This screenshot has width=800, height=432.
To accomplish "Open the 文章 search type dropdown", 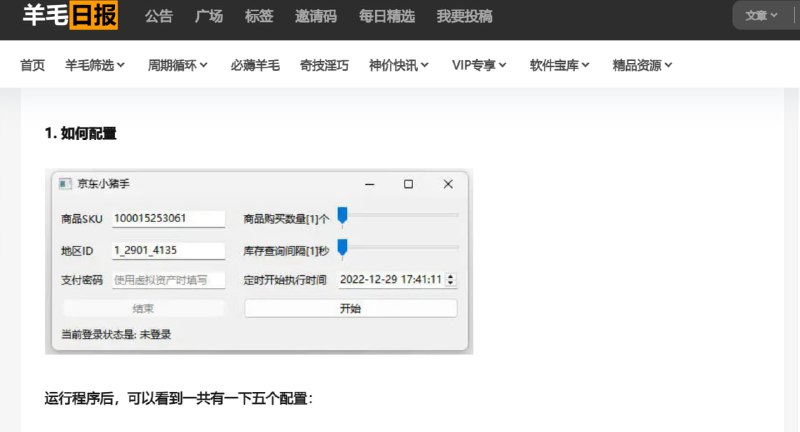I will tap(761, 16).
